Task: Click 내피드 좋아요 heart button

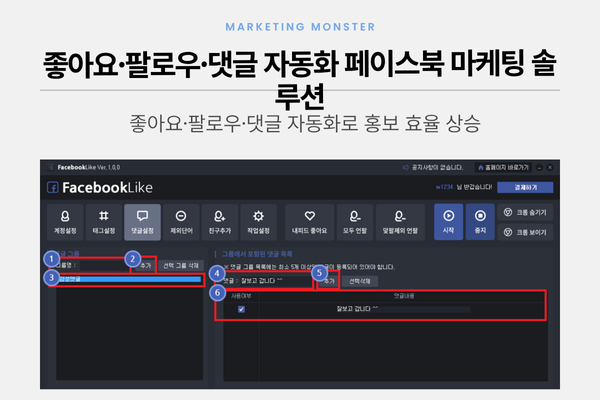Action: click(310, 222)
